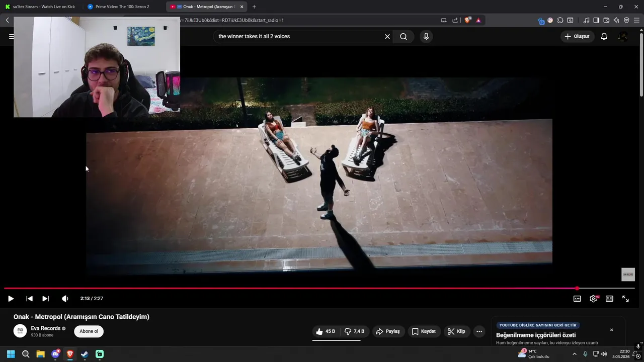Close the dislike insights panel
644x362 pixels.
(x=611, y=330)
